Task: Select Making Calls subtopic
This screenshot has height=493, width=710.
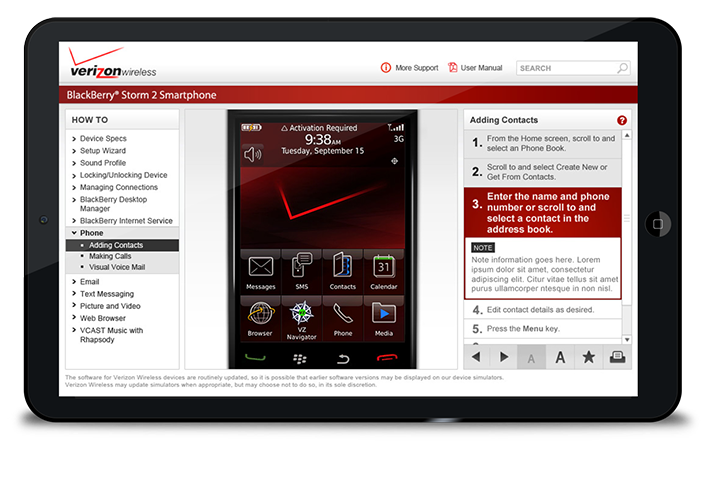Action: [x=110, y=256]
